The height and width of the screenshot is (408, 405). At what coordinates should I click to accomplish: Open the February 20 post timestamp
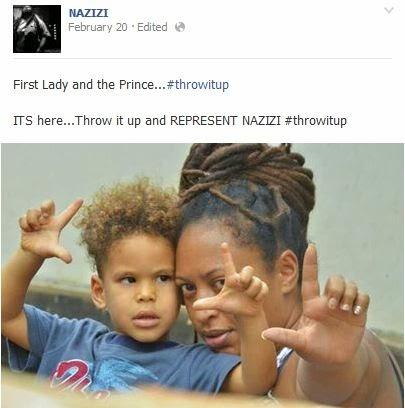(x=98, y=27)
